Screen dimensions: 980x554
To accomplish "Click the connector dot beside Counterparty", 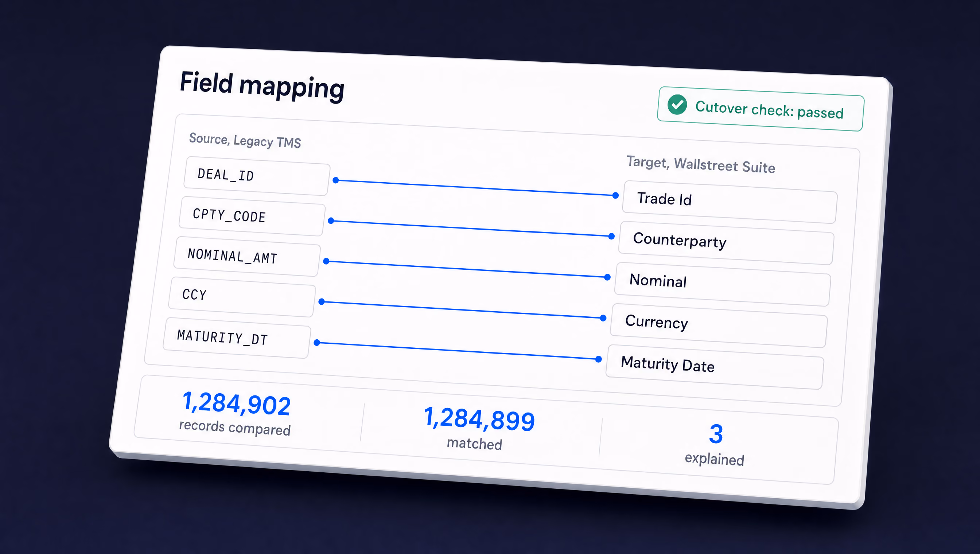I will 612,236.
